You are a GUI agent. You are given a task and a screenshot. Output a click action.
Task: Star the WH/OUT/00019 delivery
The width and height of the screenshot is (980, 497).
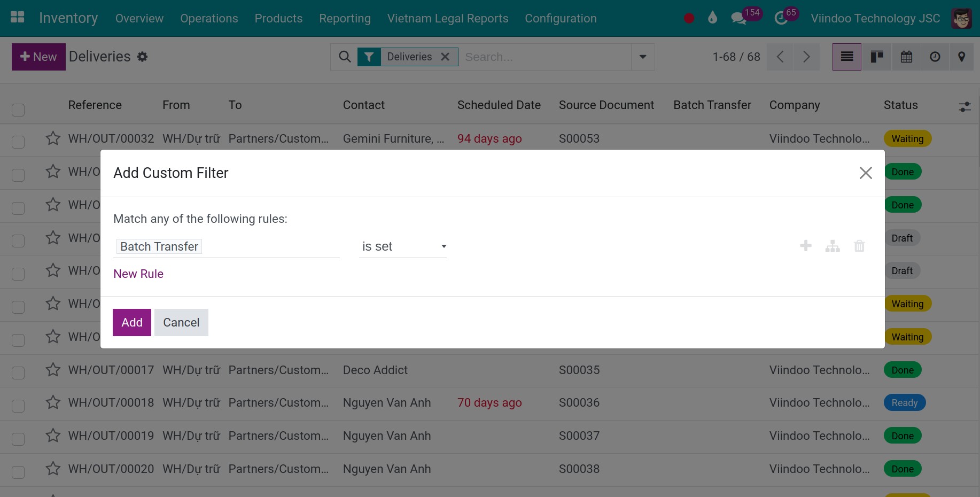tap(53, 436)
